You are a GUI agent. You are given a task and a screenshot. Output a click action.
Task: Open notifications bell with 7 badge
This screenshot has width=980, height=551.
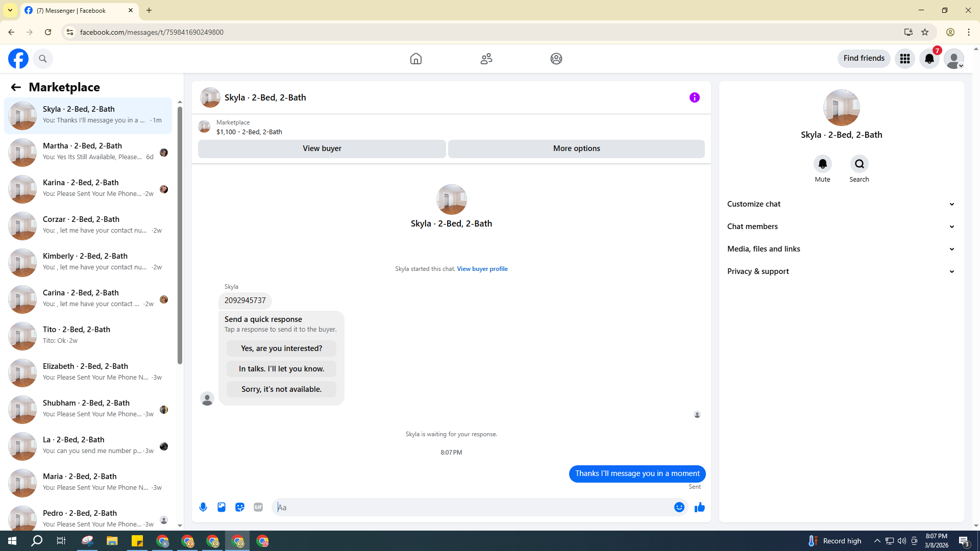(929, 59)
